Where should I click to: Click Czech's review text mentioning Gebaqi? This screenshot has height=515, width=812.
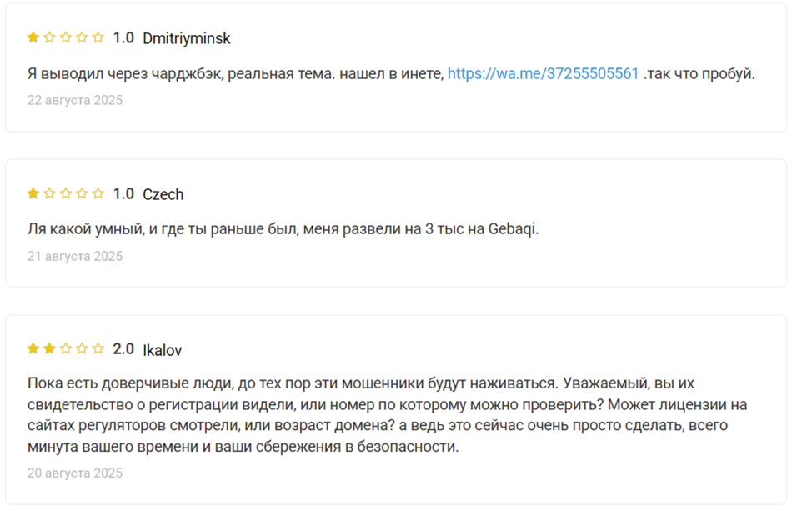[283, 229]
